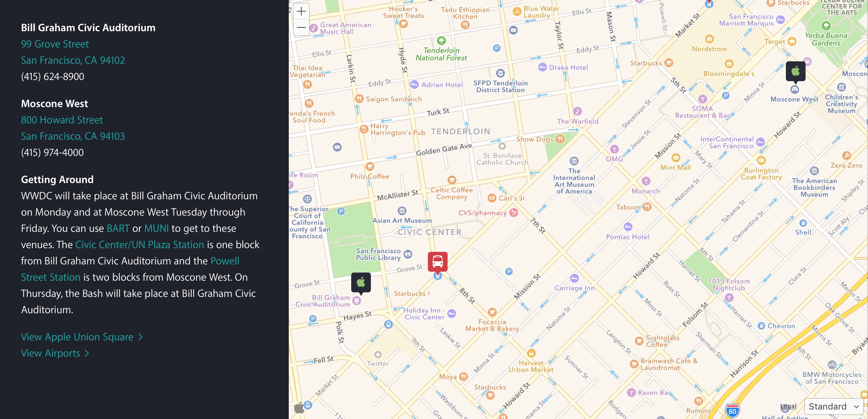Select the Apple pin at Bill Graham Auditorium
Image resolution: width=868 pixels, height=419 pixels.
tap(361, 282)
